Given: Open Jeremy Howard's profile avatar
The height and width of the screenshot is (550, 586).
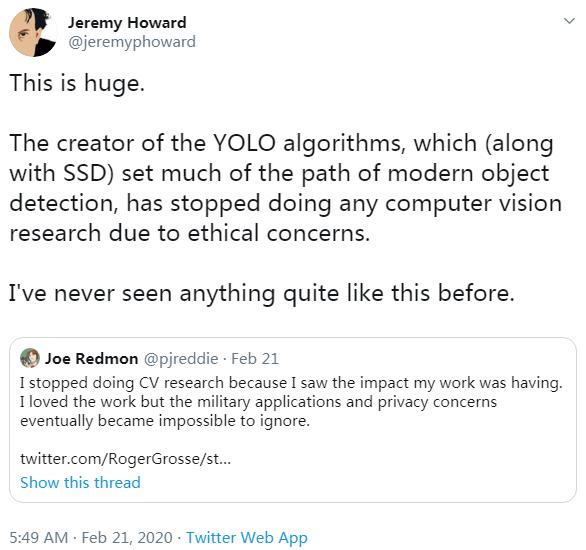Looking at the screenshot, I should pyautogui.click(x=33, y=33).
